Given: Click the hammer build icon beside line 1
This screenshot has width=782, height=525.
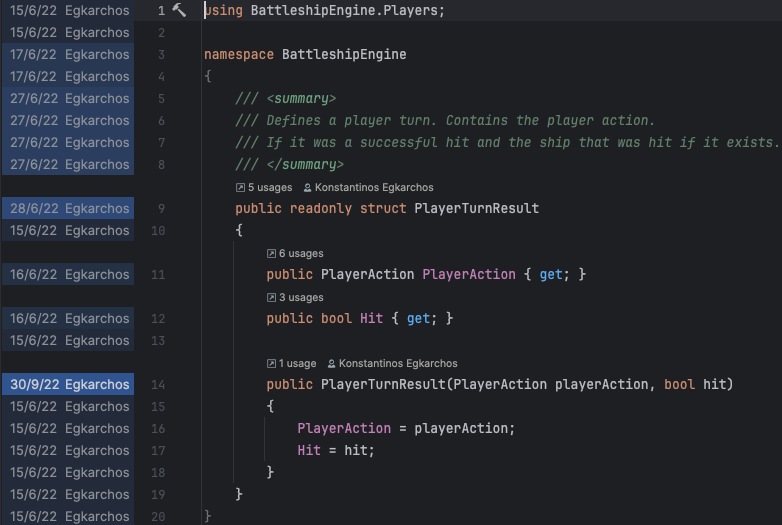Looking at the screenshot, I should click(x=179, y=10).
